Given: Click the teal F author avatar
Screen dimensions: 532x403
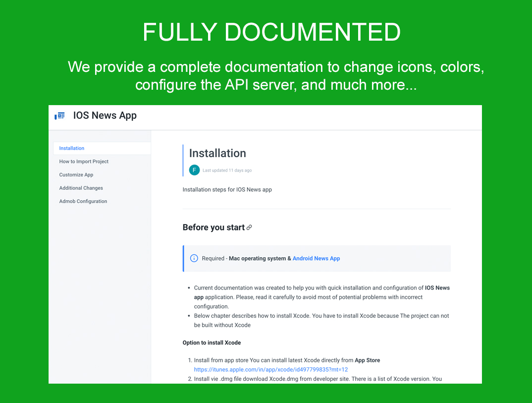Looking at the screenshot, I should tap(194, 170).
